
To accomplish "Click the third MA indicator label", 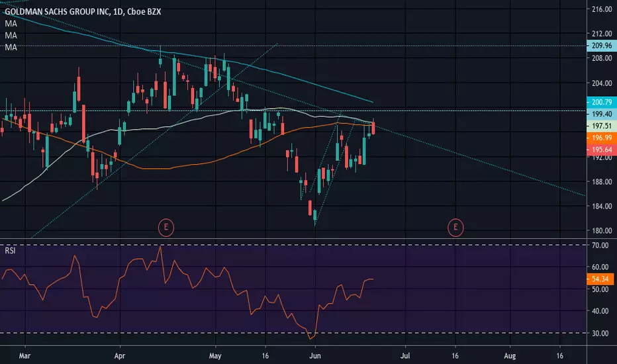I will pyautogui.click(x=11, y=47).
